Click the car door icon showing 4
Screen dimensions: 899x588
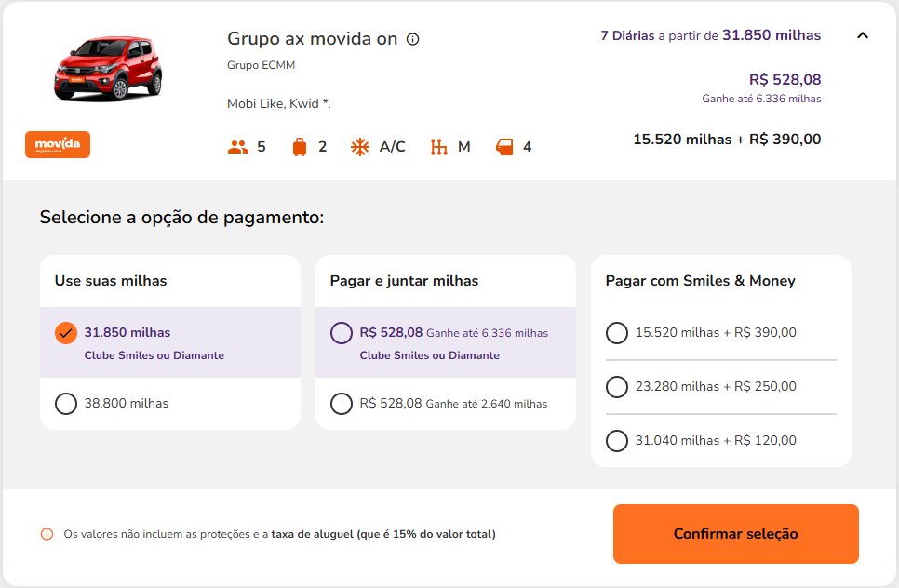click(x=504, y=147)
